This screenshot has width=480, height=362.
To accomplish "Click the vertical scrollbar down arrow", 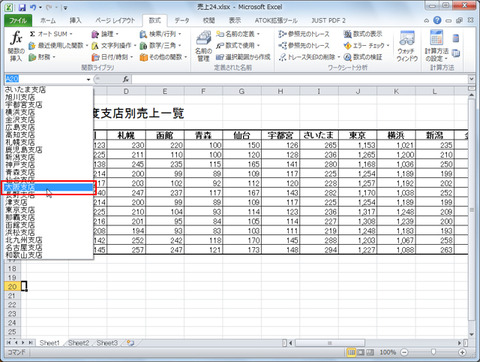I will [471, 334].
